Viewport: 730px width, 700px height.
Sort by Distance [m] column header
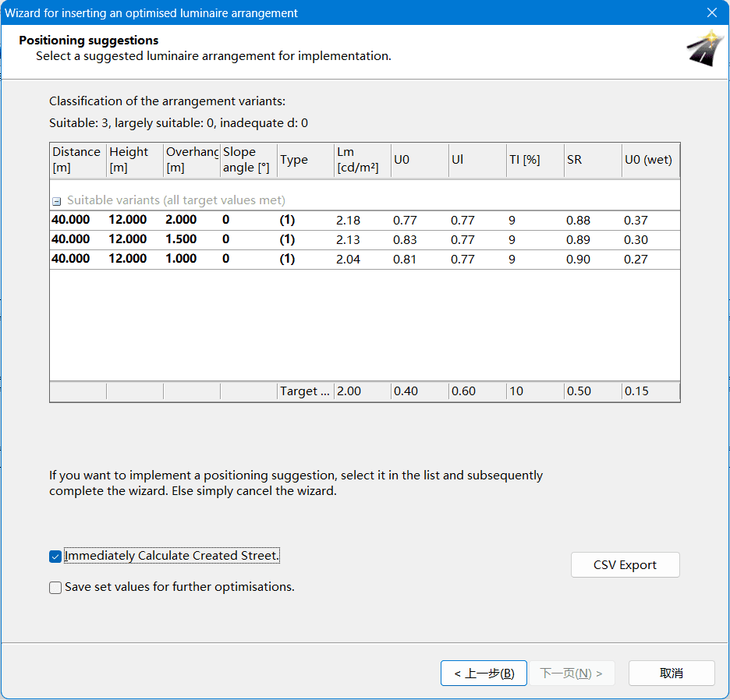click(78, 160)
